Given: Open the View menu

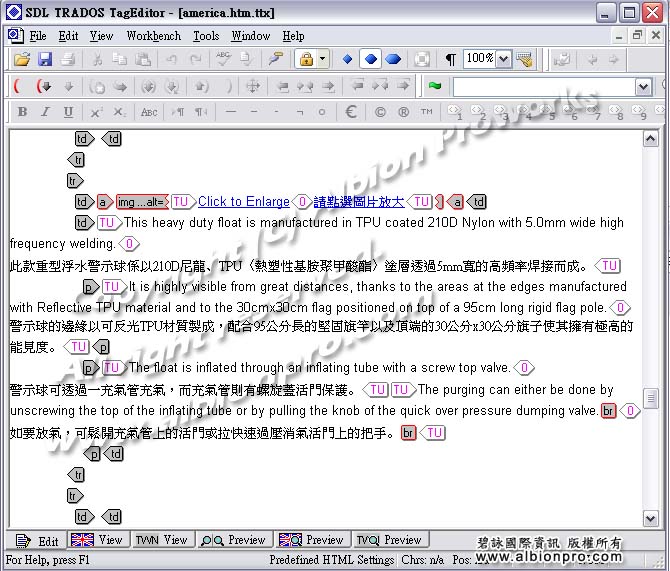Looking at the screenshot, I should tap(101, 36).
